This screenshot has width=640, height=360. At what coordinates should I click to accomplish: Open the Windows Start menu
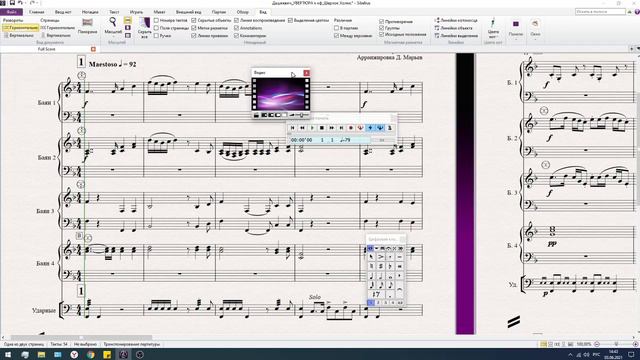[8, 354]
